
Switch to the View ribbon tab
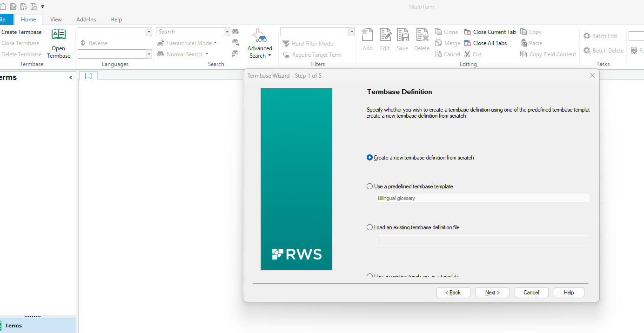point(56,20)
